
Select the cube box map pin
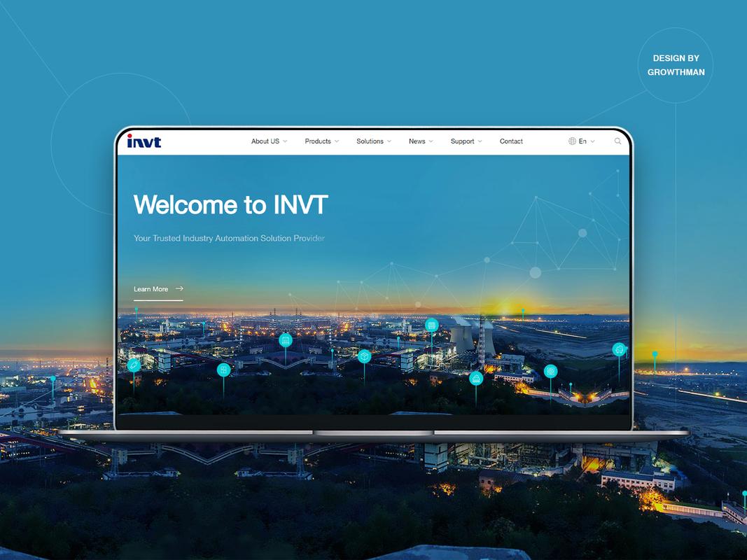365,356
